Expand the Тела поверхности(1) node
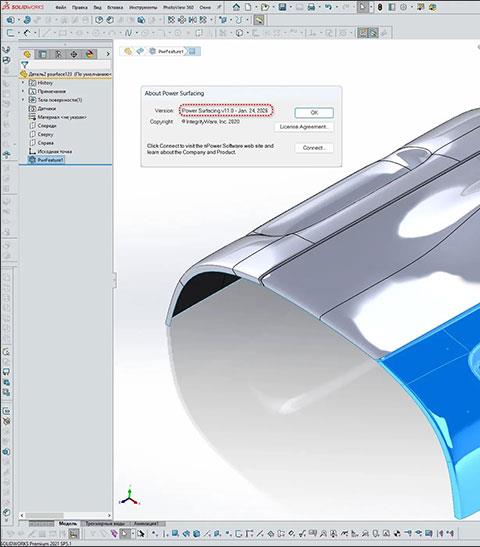 click(23, 100)
